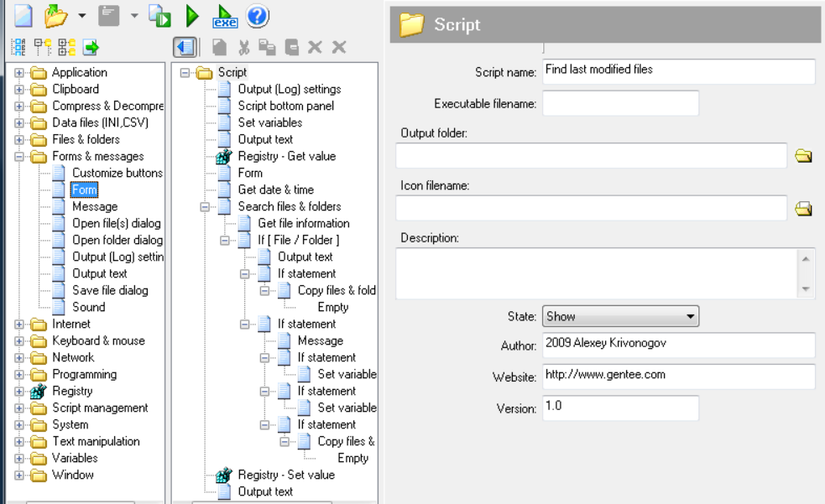Select the Get date & time step
The image size is (825, 504).
[x=276, y=190]
